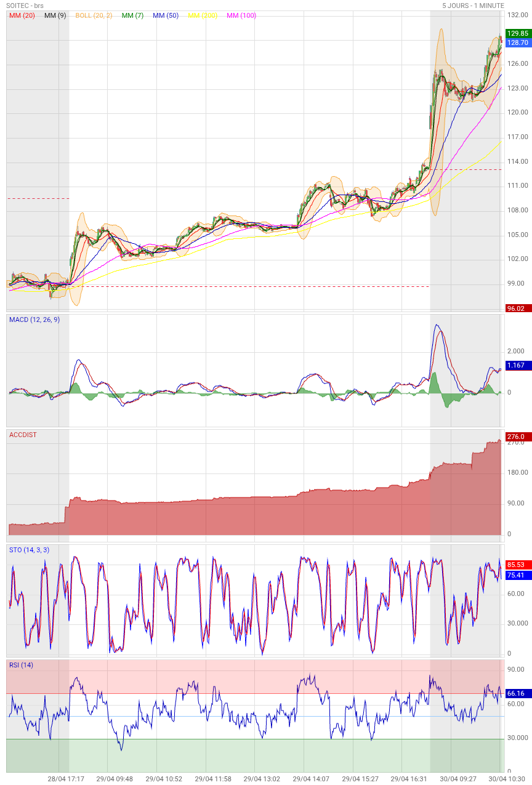Toggle the MM (200) legend entry
The image size is (532, 785).
pyautogui.click(x=203, y=15)
